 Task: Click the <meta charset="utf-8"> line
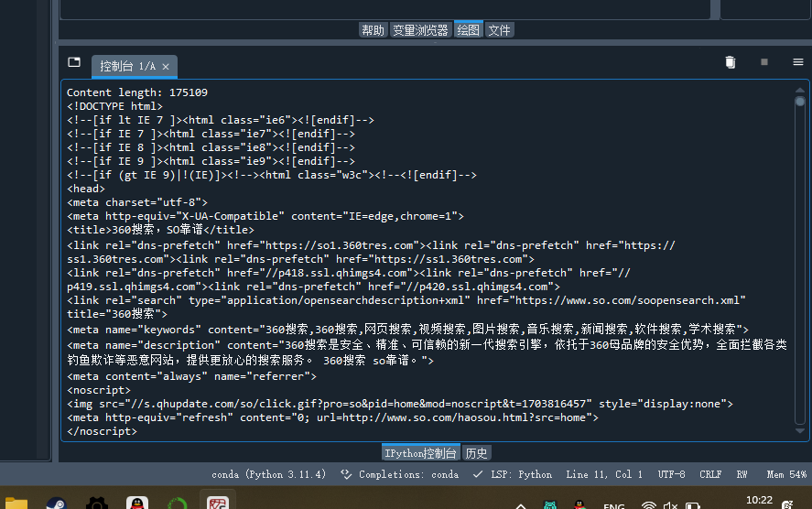pyautogui.click(x=137, y=202)
